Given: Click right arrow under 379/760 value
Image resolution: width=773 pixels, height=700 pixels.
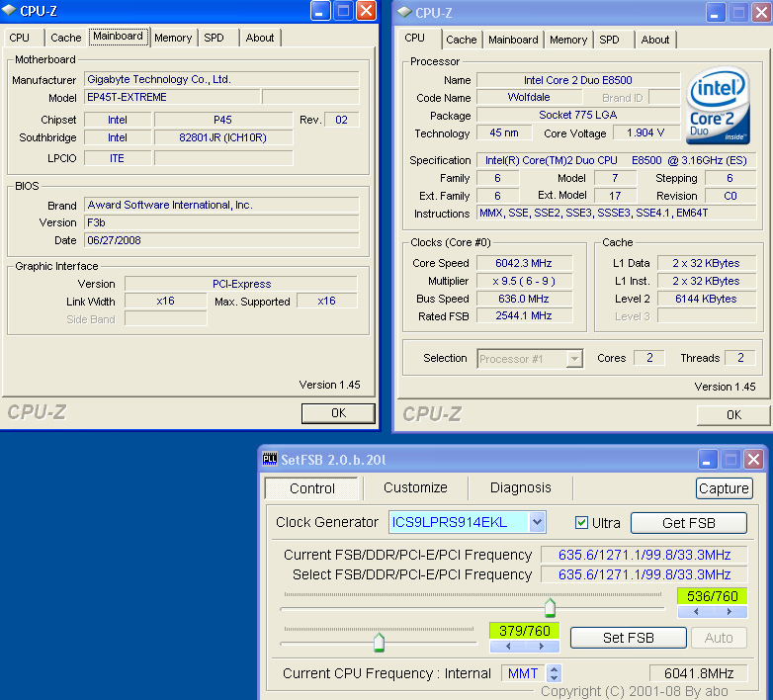Looking at the screenshot, I should (x=542, y=646).
